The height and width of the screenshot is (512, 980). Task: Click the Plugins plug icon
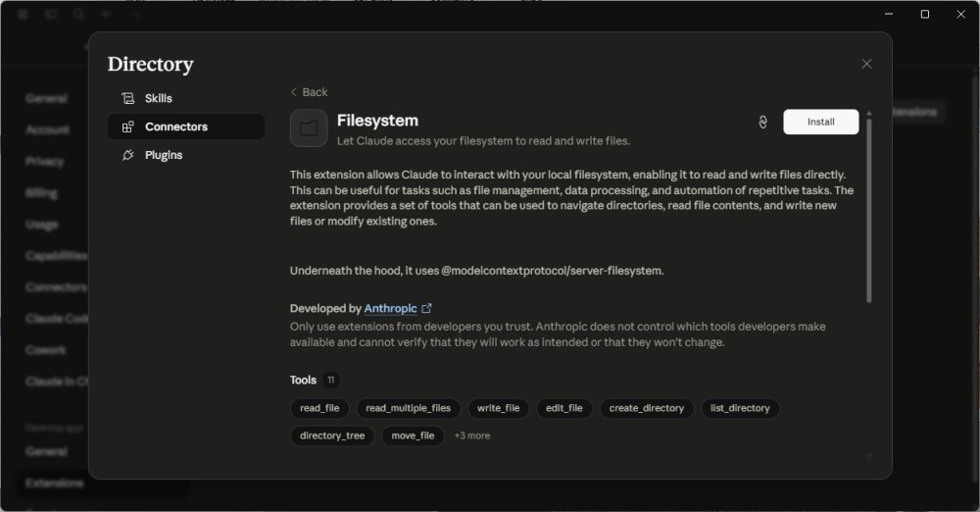point(128,155)
